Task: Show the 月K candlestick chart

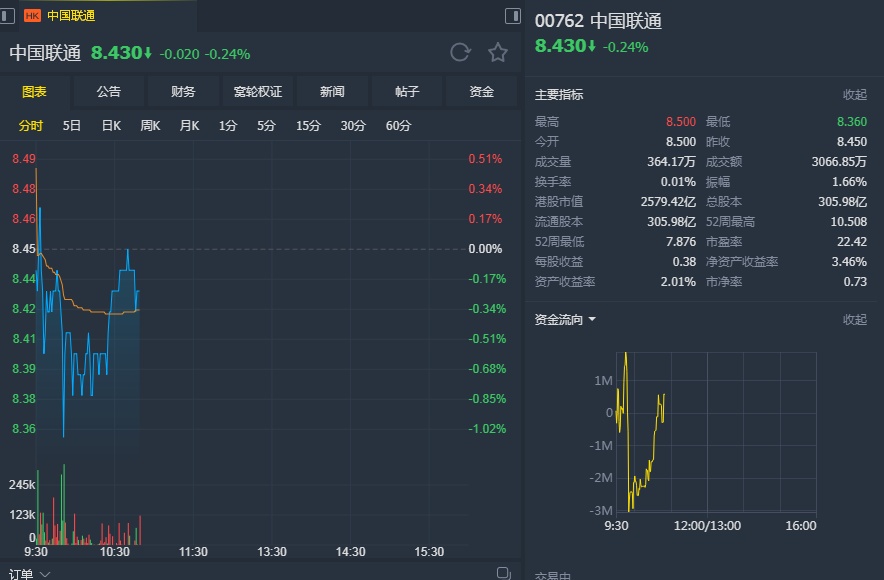Action: point(189,126)
